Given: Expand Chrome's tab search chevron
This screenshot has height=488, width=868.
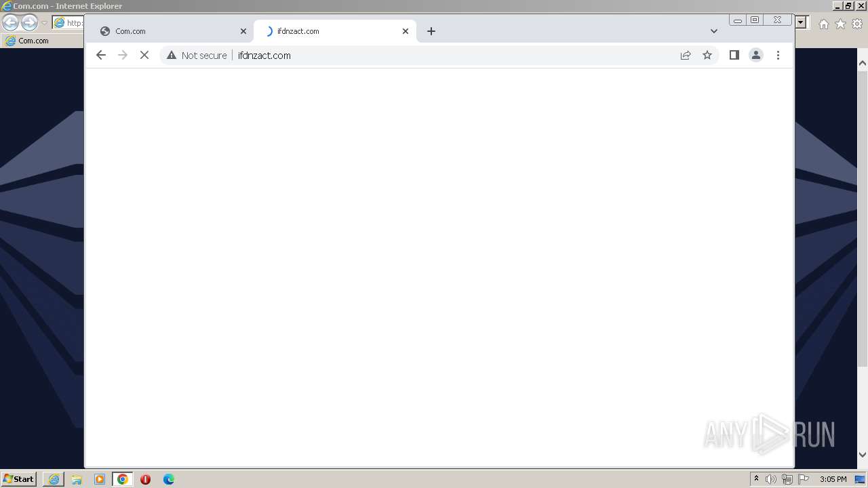Looking at the screenshot, I should pyautogui.click(x=714, y=31).
